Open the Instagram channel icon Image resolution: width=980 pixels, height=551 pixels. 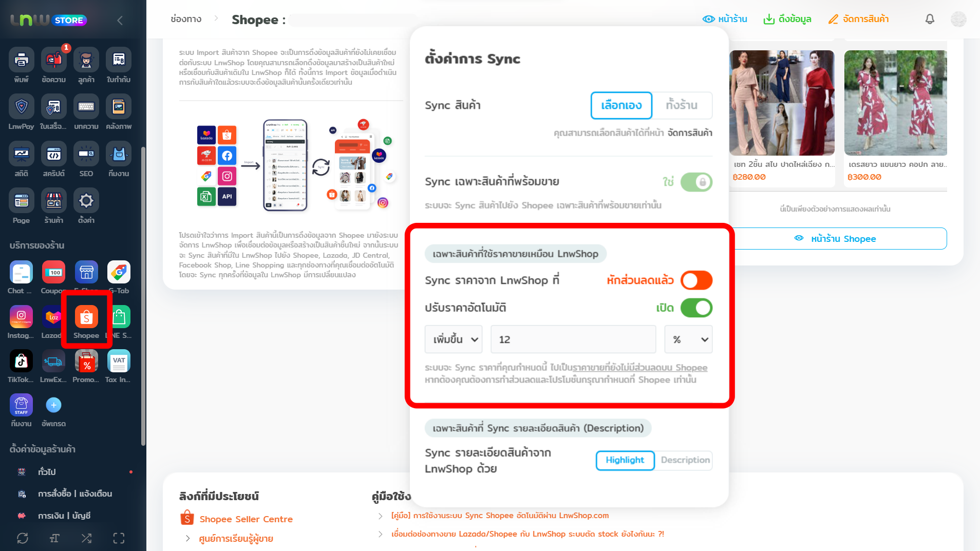pyautogui.click(x=21, y=317)
